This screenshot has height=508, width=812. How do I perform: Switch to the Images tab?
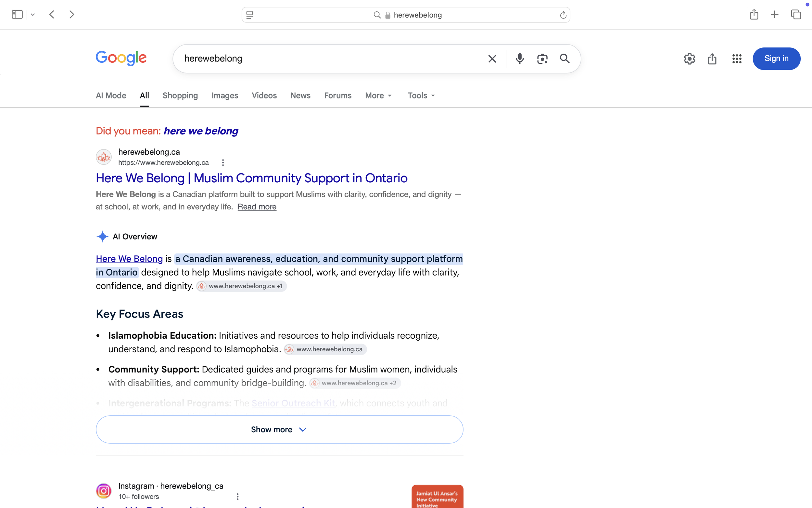coord(225,96)
